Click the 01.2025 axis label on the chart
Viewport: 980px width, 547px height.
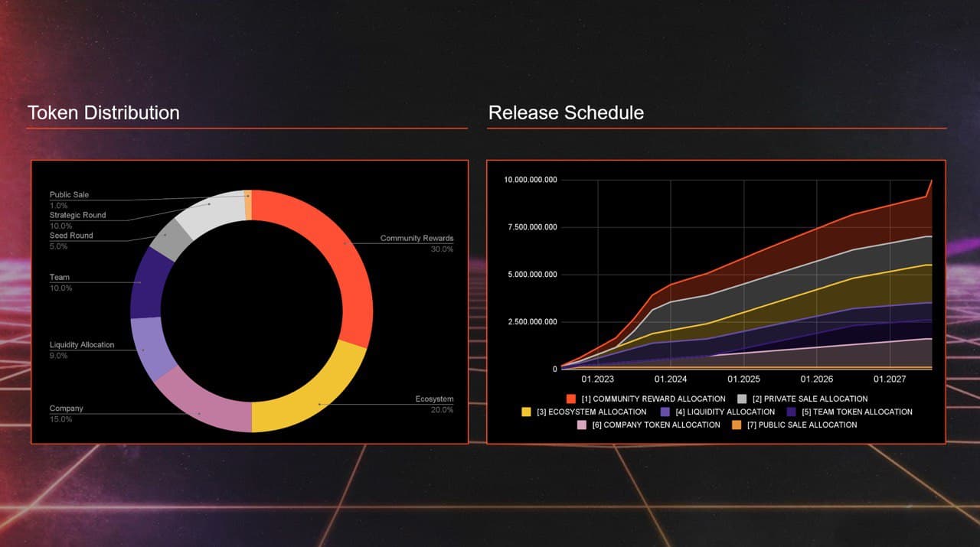[x=745, y=379]
